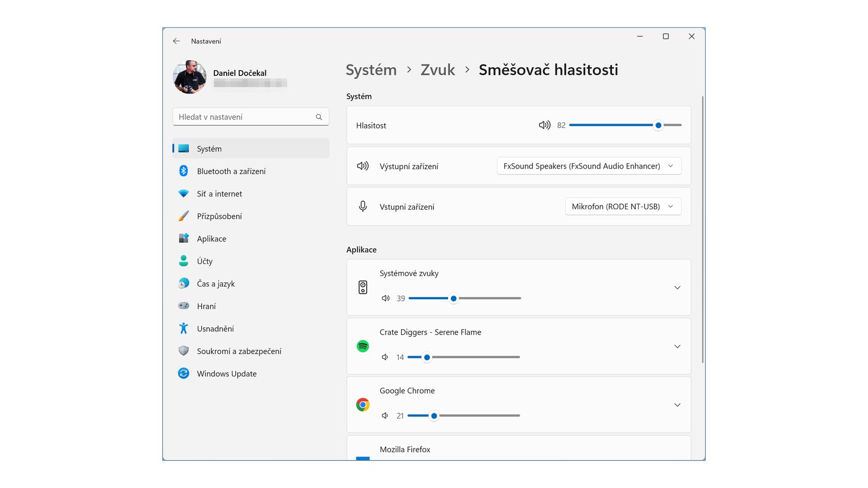This screenshot has width=868, height=488.
Task: Expand the Systémové zvuky row chevron
Action: pyautogui.click(x=677, y=287)
